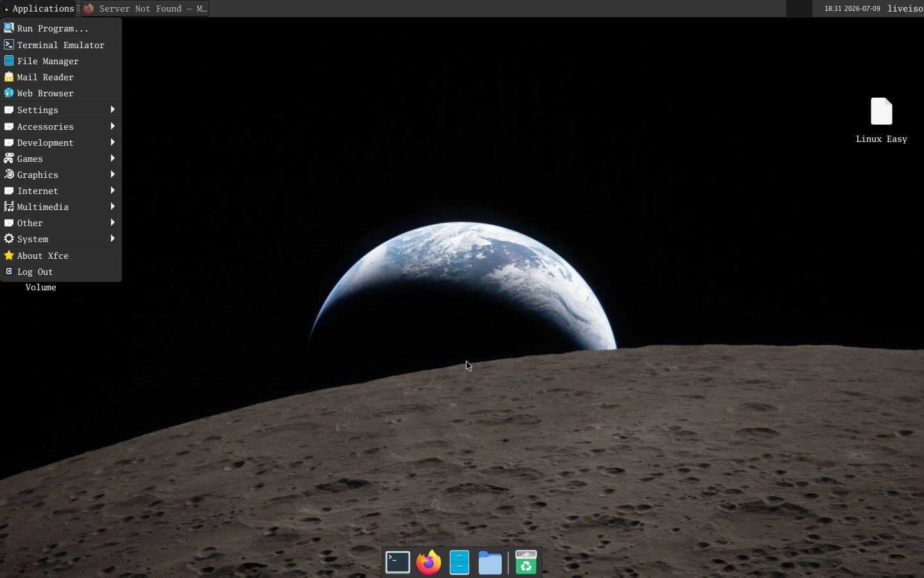Open the trash recycle bin dock icon

point(526,563)
